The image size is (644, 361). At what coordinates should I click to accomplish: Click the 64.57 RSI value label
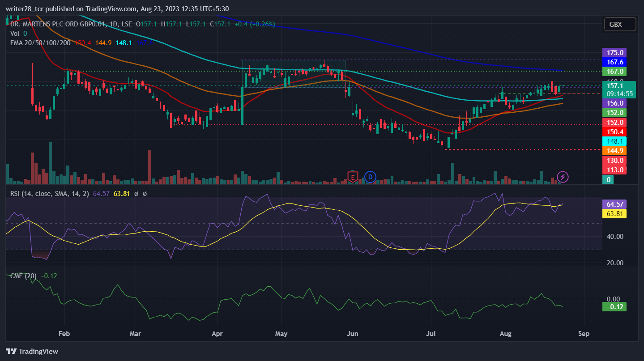click(614, 204)
